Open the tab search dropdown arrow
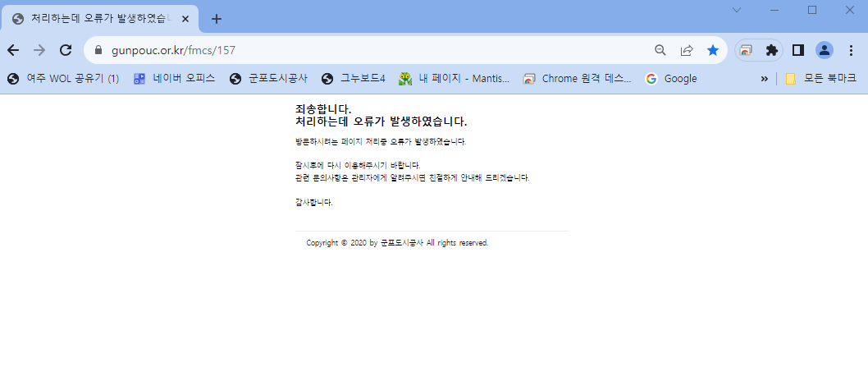Screen dimensions: 868x367 pos(736,10)
